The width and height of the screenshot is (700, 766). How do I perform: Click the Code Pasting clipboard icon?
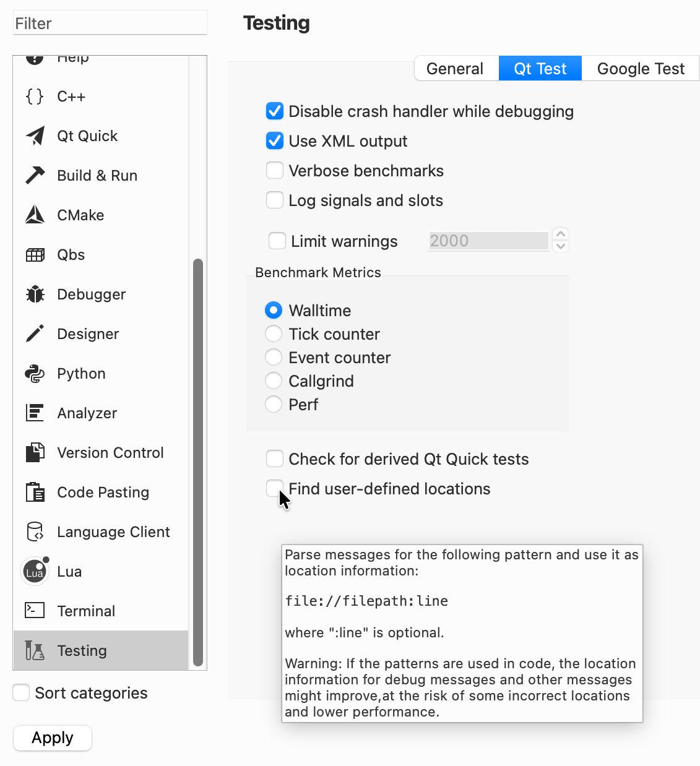pyautogui.click(x=35, y=493)
